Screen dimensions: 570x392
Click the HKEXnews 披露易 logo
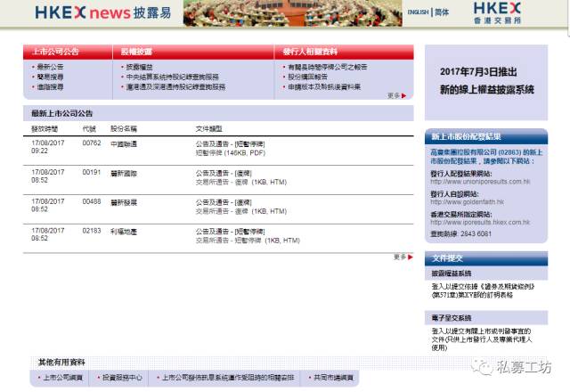pos(103,12)
